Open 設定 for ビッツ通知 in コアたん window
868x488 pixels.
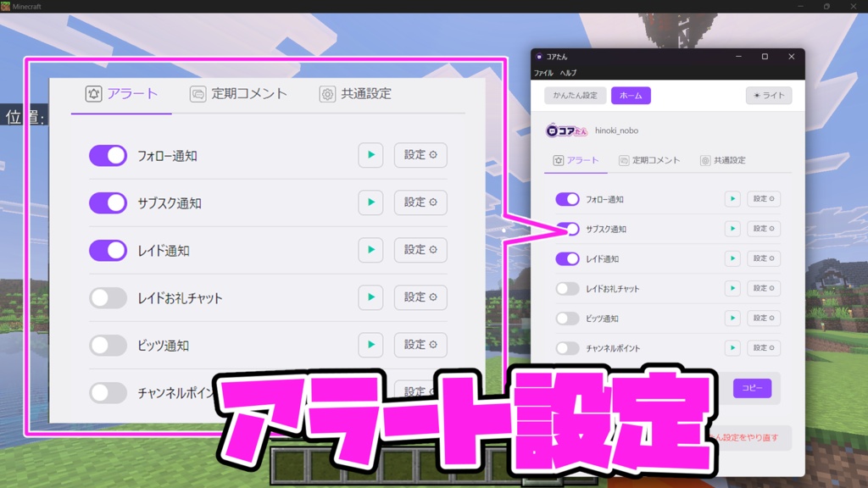[764, 319]
